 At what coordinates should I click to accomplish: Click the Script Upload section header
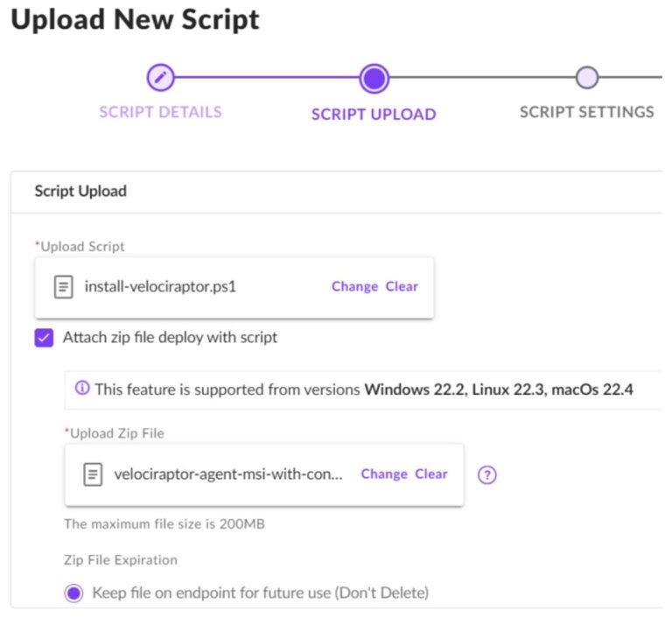pyautogui.click(x=80, y=191)
